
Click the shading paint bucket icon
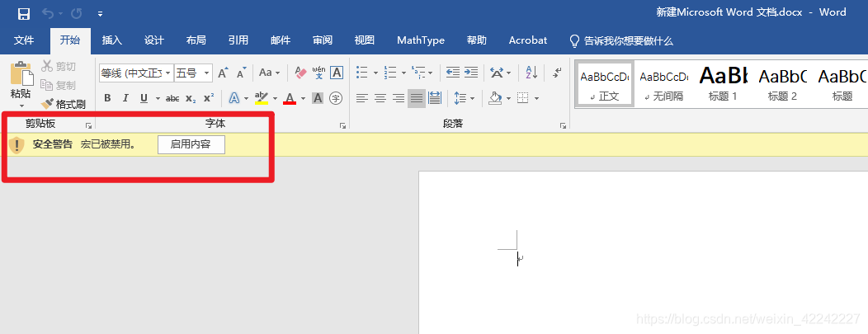495,98
